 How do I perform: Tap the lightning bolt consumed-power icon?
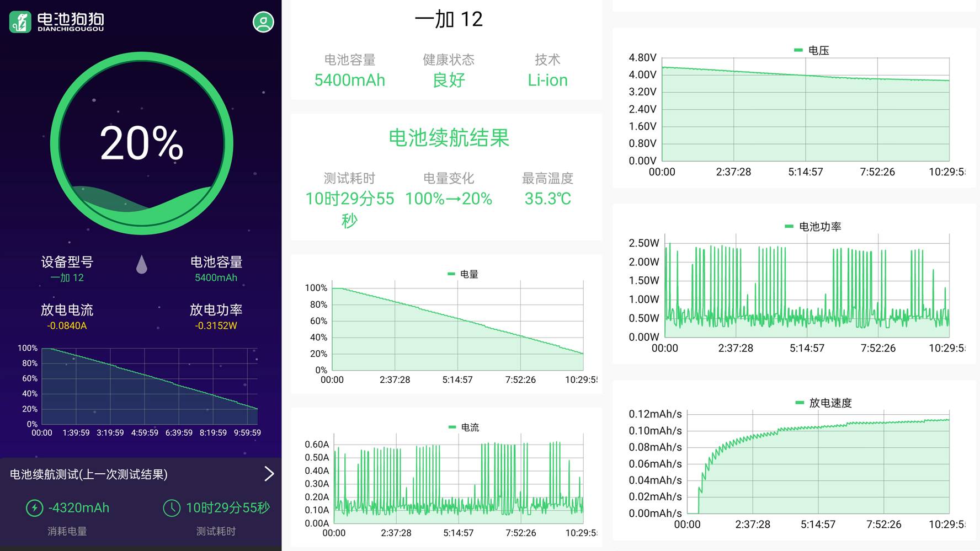pos(34,508)
